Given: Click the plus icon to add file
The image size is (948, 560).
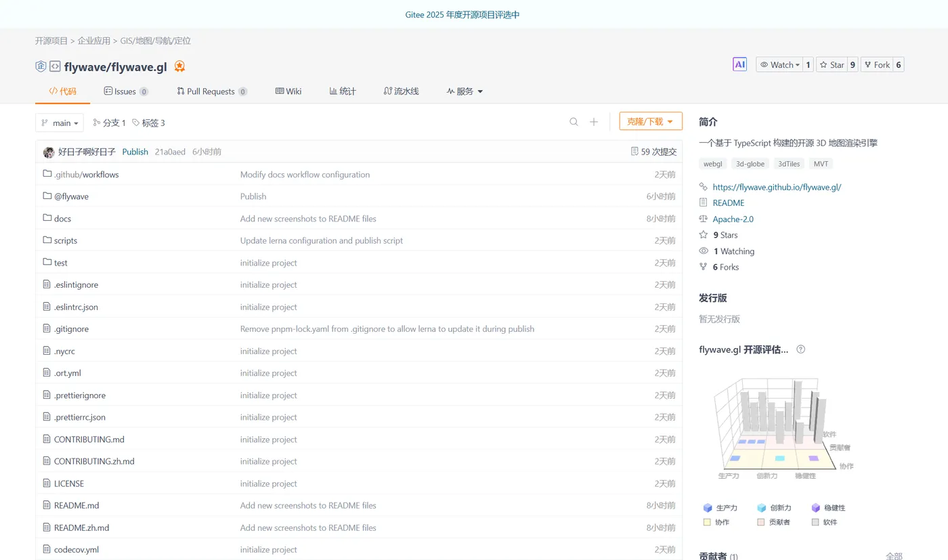Looking at the screenshot, I should (594, 122).
